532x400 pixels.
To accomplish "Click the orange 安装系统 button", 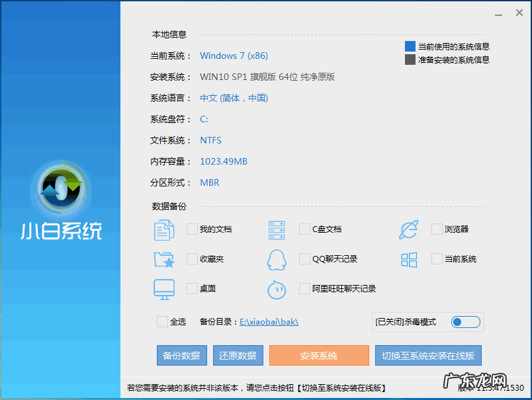I will pyautogui.click(x=320, y=355).
